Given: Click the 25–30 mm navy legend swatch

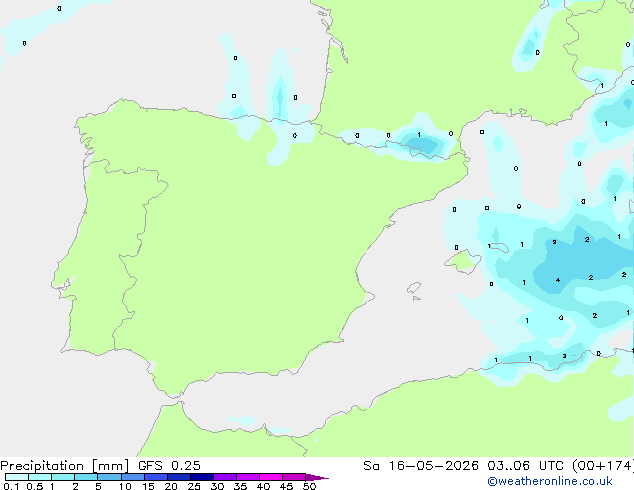Looking at the screenshot, I should [x=202, y=477].
